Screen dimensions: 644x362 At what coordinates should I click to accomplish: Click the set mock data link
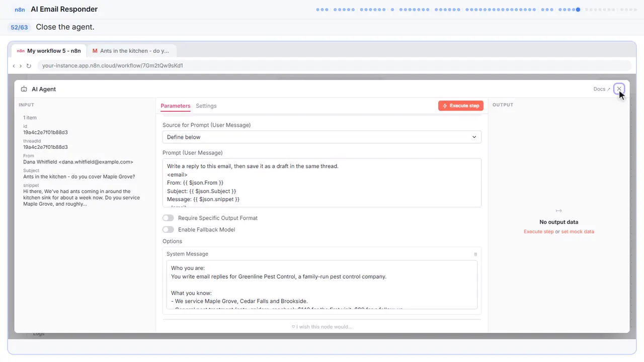coord(578,232)
